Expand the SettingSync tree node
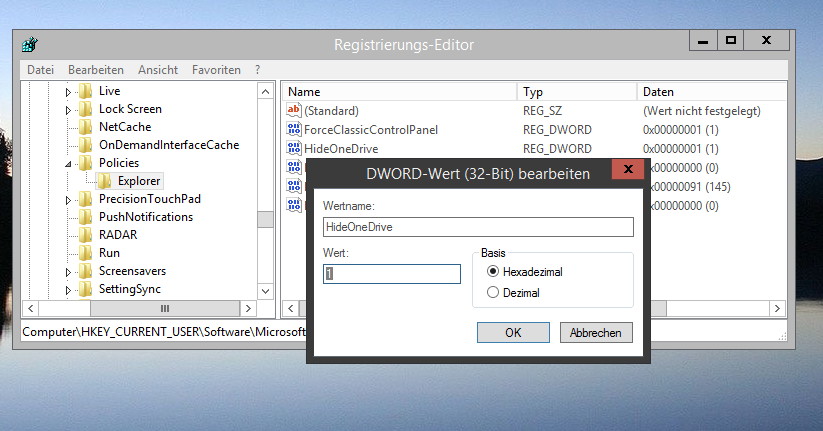823x431 pixels. click(x=68, y=290)
